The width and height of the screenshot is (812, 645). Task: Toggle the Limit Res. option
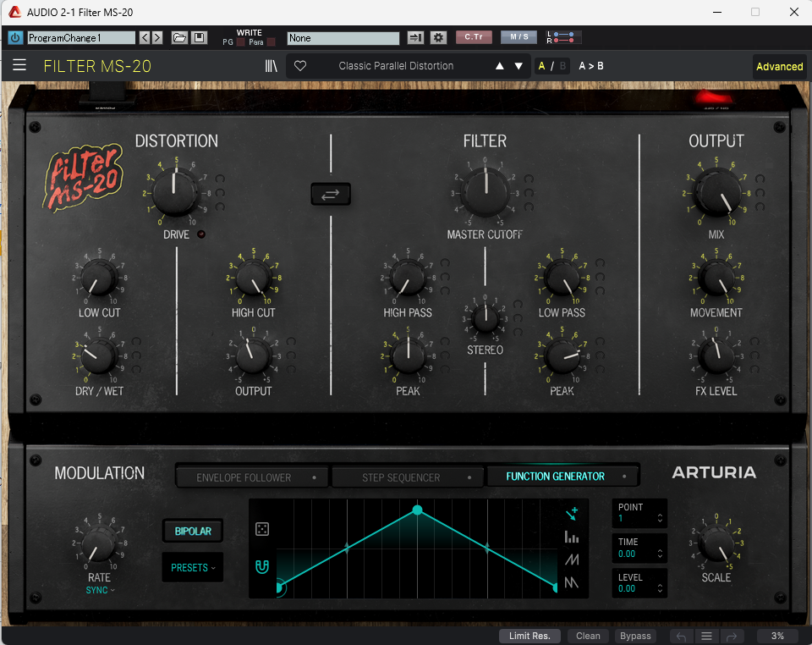(x=529, y=637)
